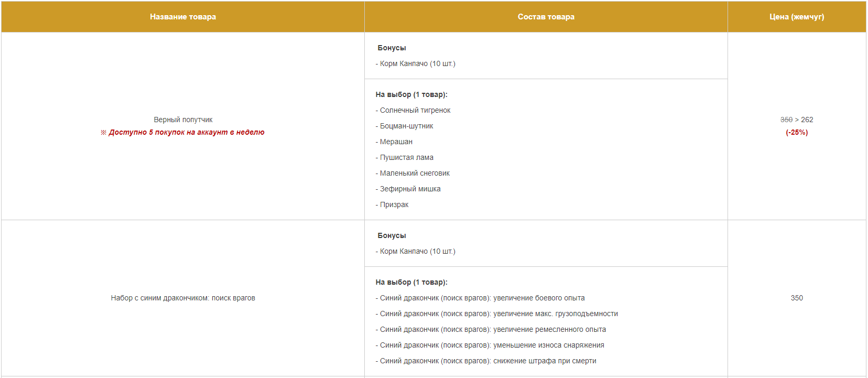Click the 'Состав товара' column header
The image size is (868, 378).
coord(546,17)
